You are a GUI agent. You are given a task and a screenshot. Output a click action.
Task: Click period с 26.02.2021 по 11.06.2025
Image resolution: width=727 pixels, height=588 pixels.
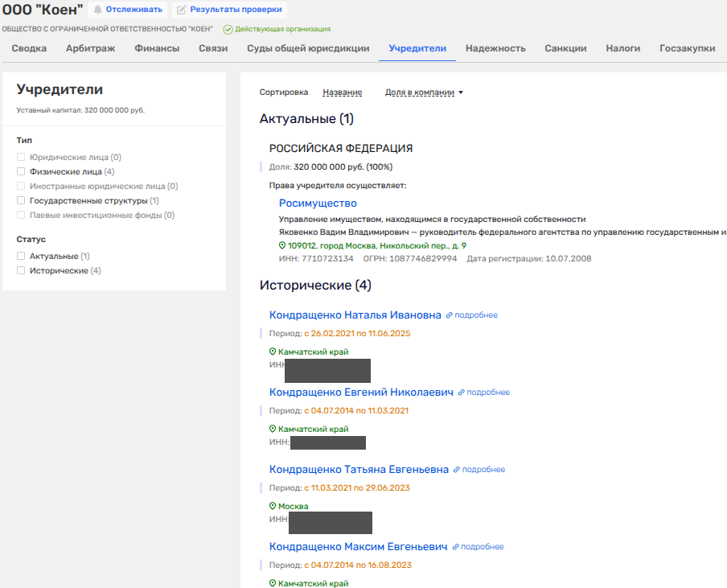(x=357, y=334)
